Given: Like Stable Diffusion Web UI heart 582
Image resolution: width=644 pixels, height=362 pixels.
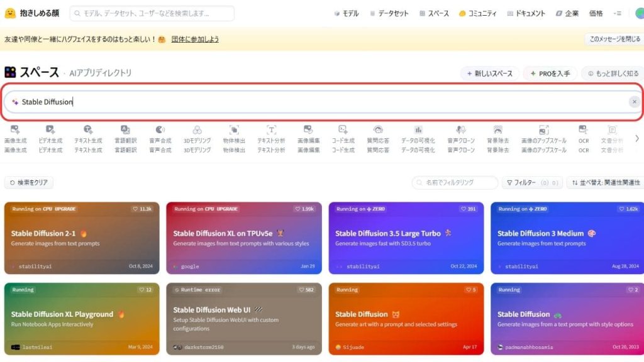Looking at the screenshot, I should (x=306, y=290).
